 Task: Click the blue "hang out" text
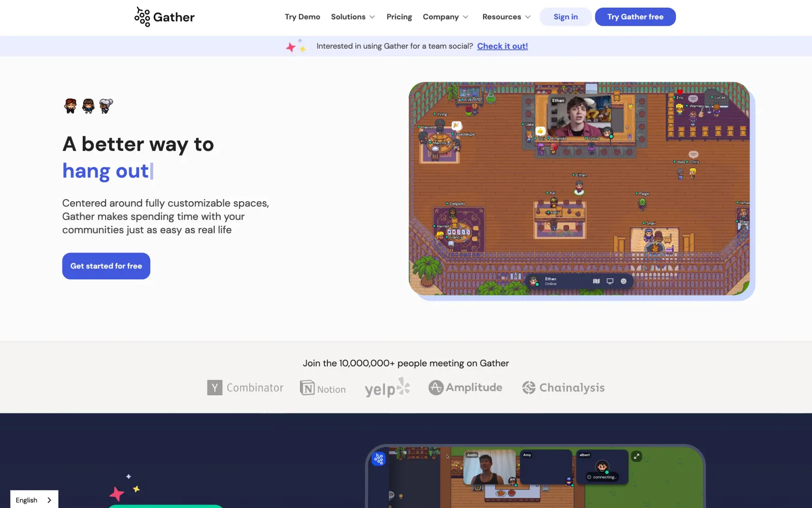pos(106,171)
